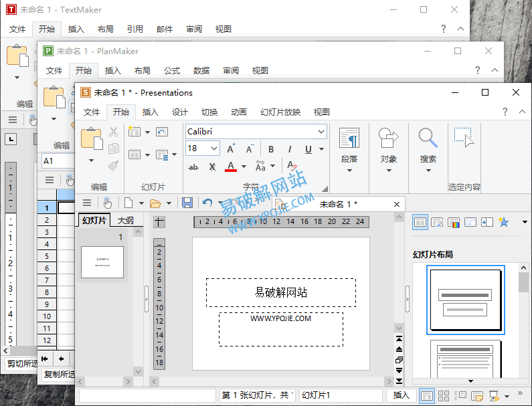
Task: Click the Save floppy disk icon
Action: pyautogui.click(x=187, y=203)
